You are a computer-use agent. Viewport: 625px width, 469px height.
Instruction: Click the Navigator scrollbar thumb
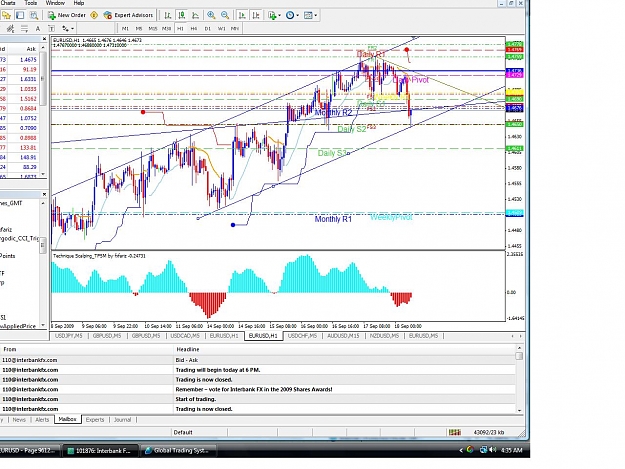coord(43,245)
